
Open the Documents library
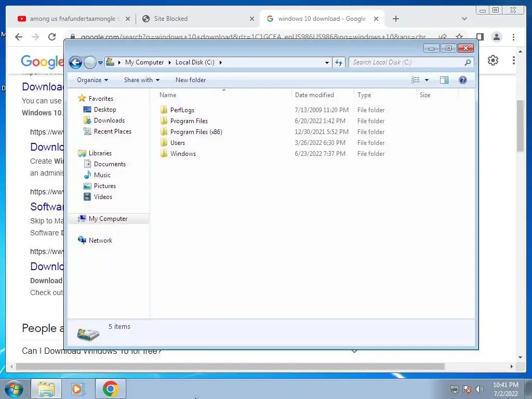110,164
